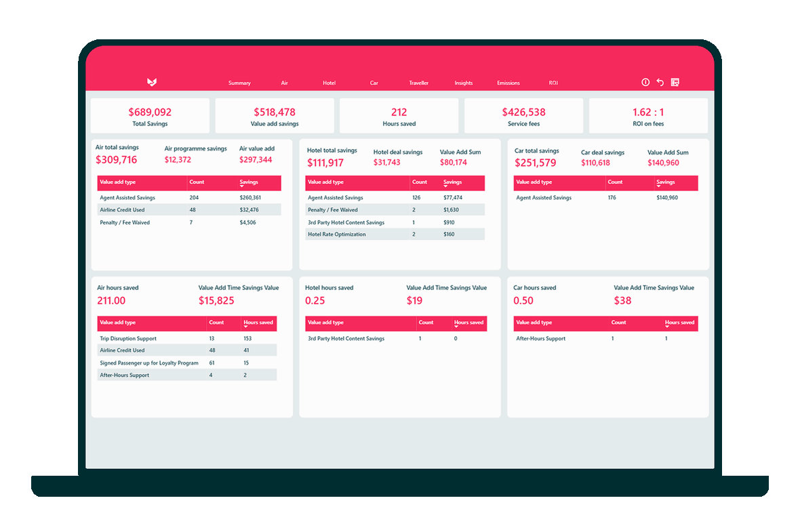
Task: Select the $15,825 Value Add Time Savings Value
Action: pos(216,300)
